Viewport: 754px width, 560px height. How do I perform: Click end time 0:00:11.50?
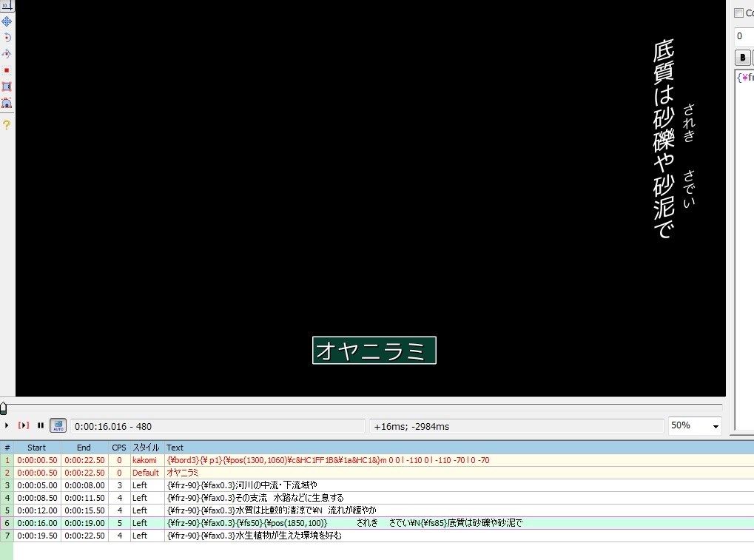pos(84,498)
